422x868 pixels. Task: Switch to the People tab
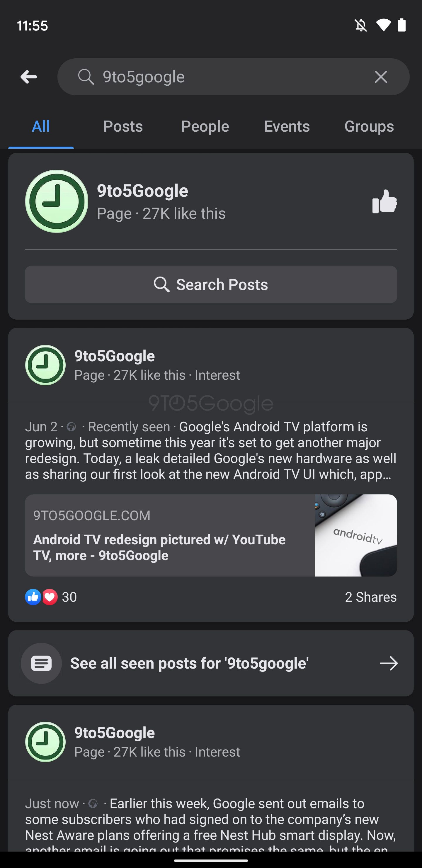[x=205, y=126]
